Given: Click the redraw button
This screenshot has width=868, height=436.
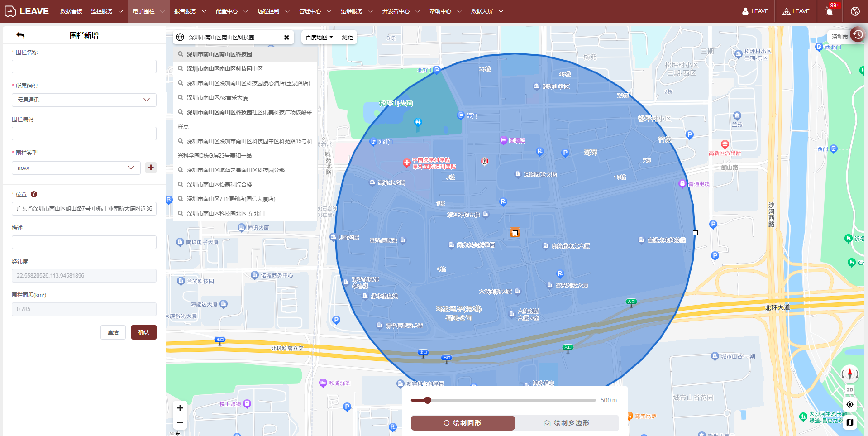Looking at the screenshot, I should click(113, 332).
